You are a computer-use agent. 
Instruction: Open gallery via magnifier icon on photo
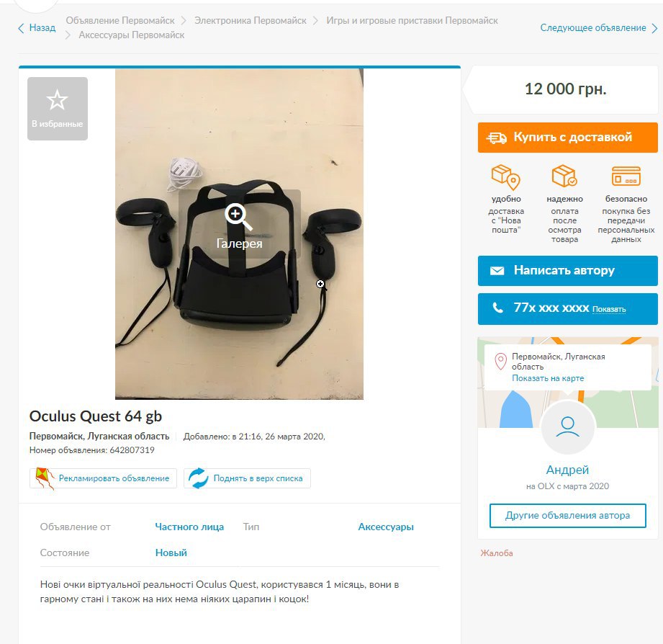click(238, 217)
